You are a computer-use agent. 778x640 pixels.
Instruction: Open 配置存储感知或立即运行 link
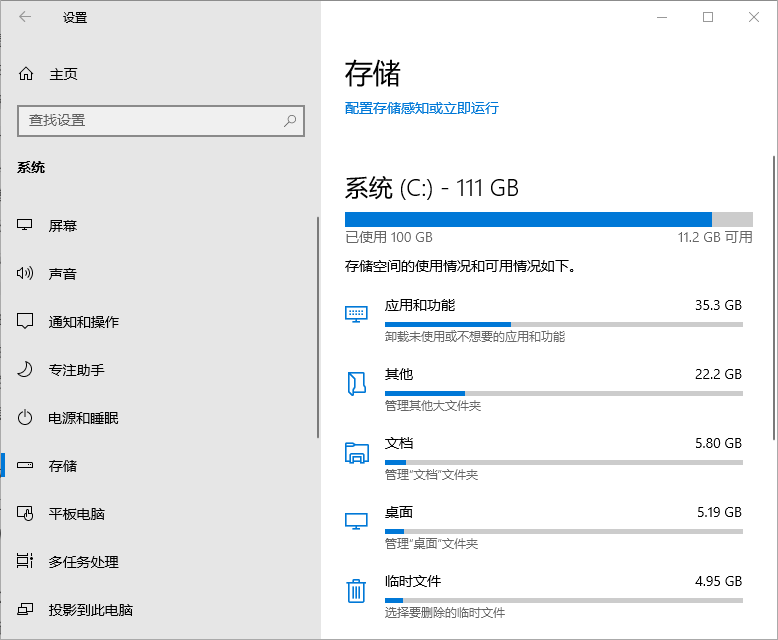422,108
